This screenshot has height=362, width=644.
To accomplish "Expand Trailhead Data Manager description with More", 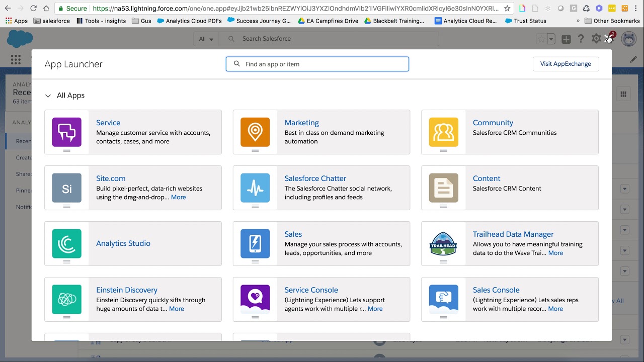I will (555, 253).
